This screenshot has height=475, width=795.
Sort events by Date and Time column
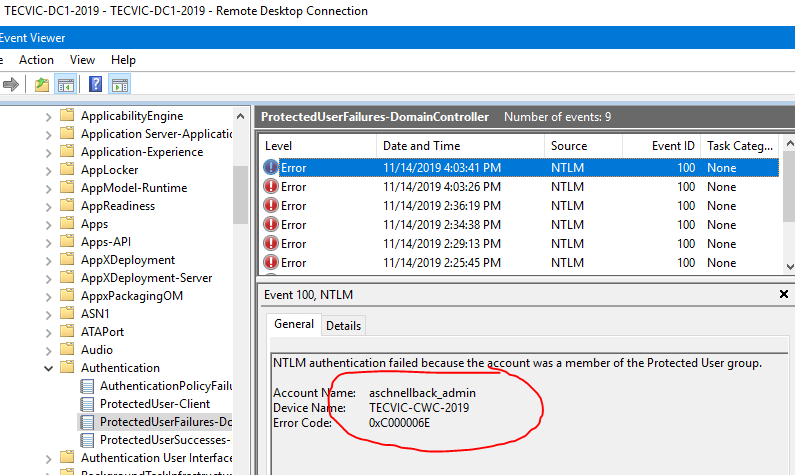(x=460, y=146)
